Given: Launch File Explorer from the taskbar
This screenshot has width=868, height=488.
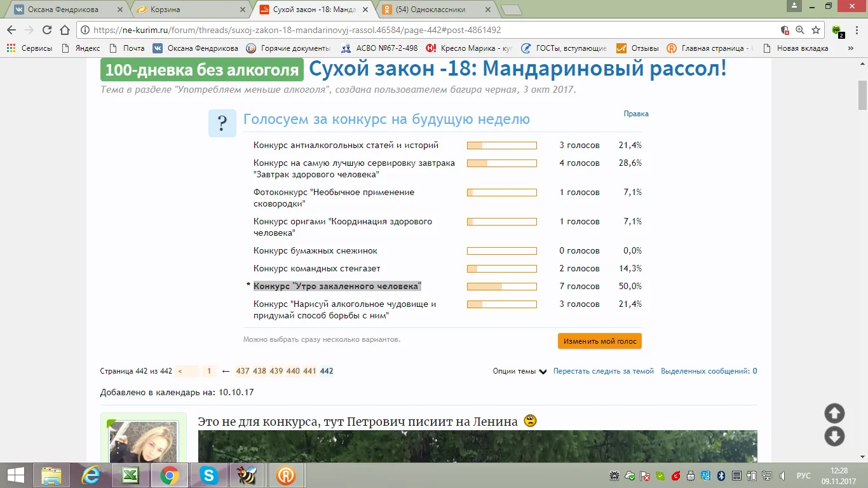Looking at the screenshot, I should point(51,475).
